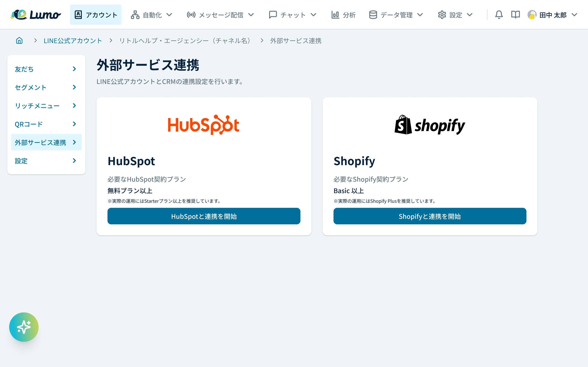Click the 分析 analytics icon
This screenshot has width=588, height=367.
pyautogui.click(x=335, y=14)
